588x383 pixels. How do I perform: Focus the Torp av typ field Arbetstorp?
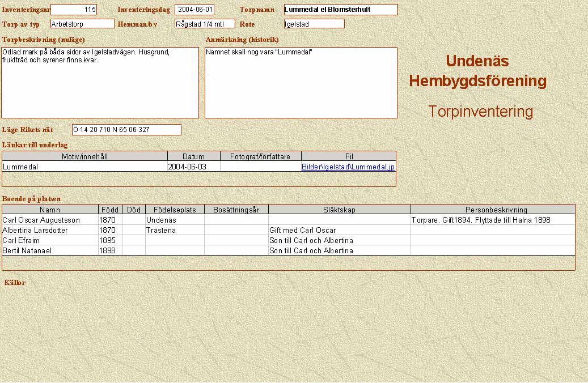pos(82,24)
